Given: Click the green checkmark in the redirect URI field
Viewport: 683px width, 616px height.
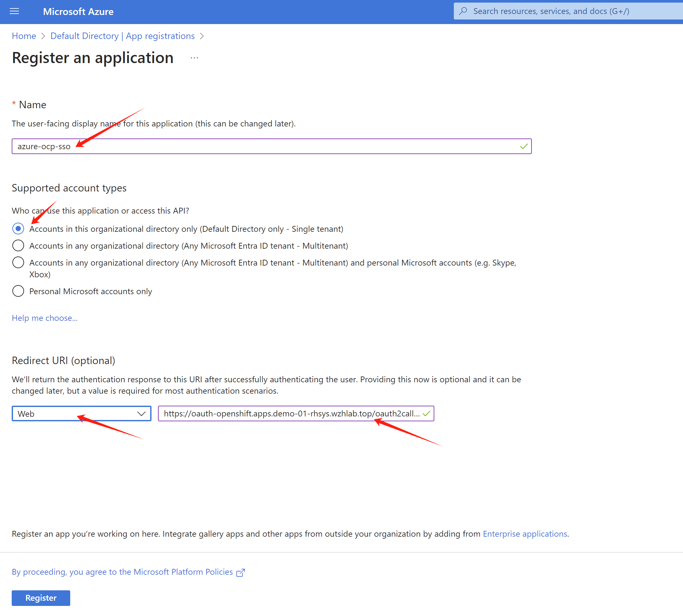Looking at the screenshot, I should click(427, 413).
